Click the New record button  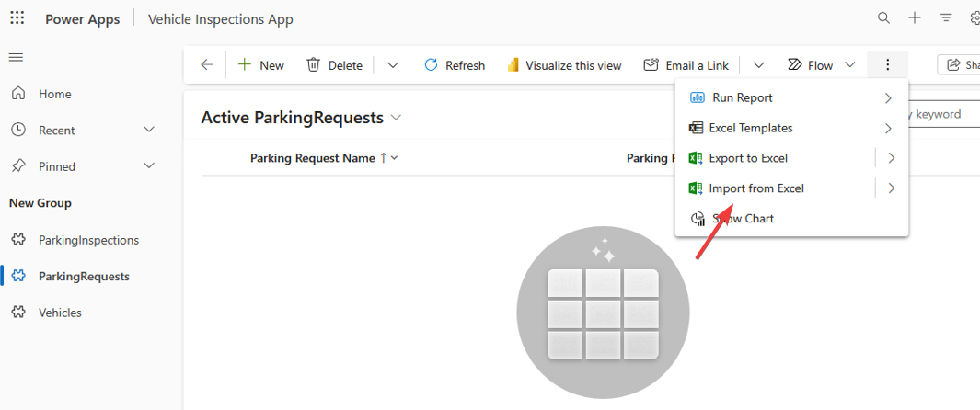click(261, 65)
